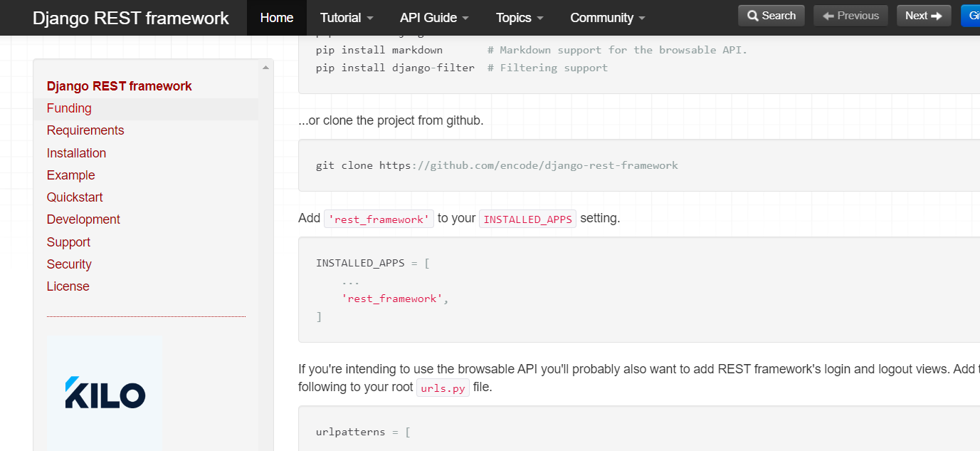Jump to the Funding section
The image size is (980, 451).
[x=69, y=108]
